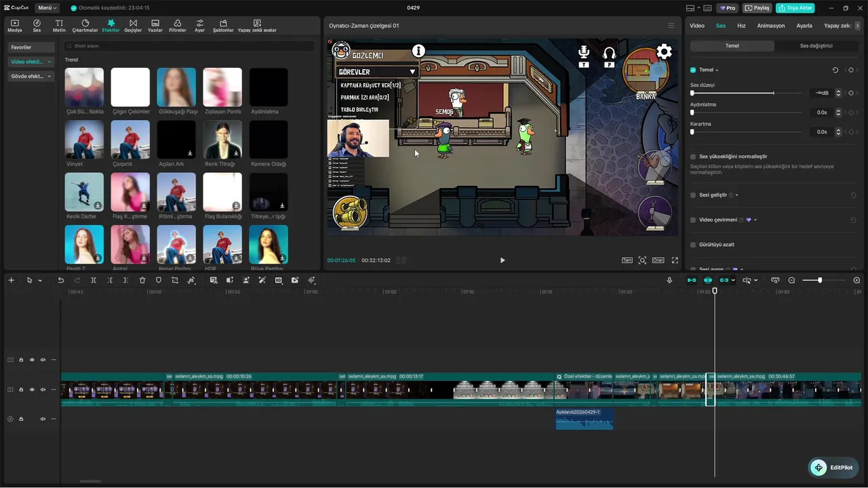Open Favoriler in effects sidebar
This screenshot has width=868, height=488.
[31, 47]
